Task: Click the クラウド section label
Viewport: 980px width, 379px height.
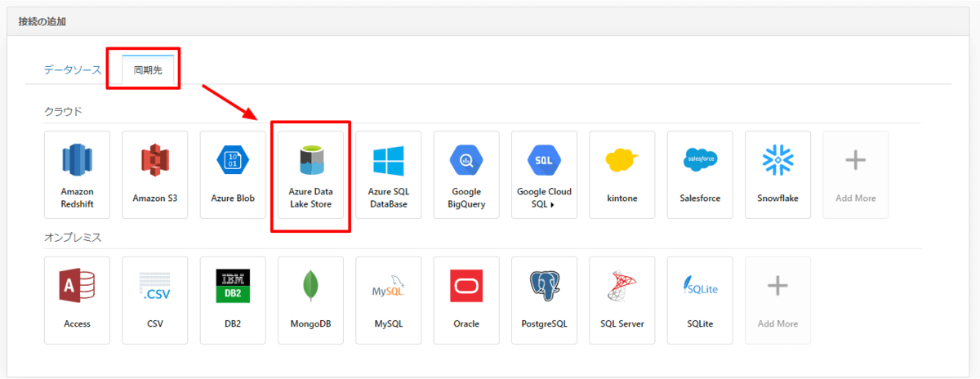Action: coord(63,111)
